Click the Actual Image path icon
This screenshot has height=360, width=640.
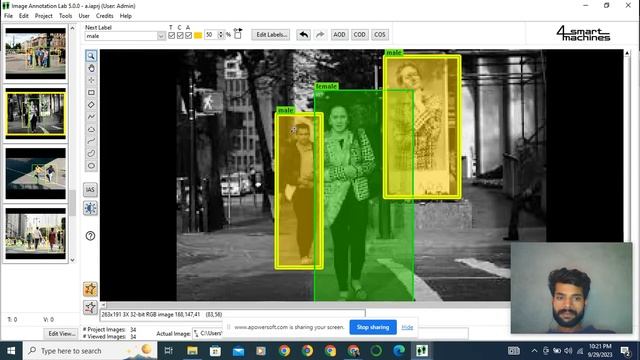coord(196,333)
